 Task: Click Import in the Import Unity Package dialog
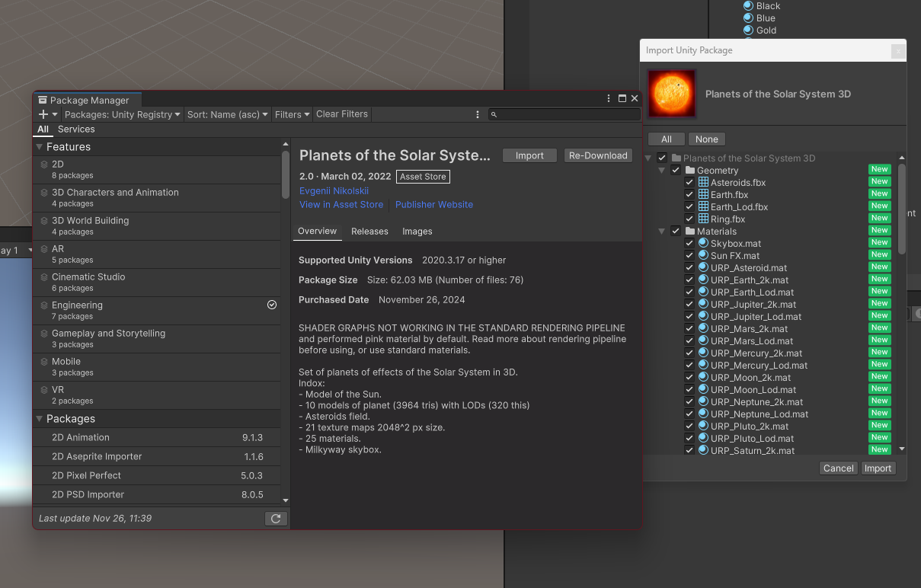tap(878, 468)
